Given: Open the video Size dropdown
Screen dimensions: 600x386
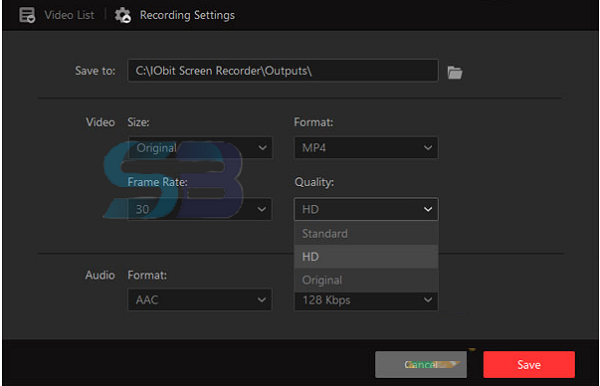Looking at the screenshot, I should click(x=200, y=148).
